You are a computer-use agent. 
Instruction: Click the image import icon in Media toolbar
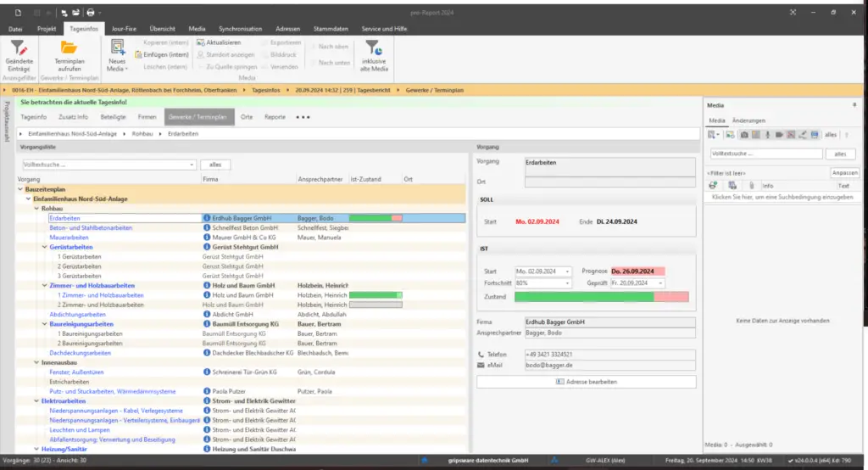(730, 135)
